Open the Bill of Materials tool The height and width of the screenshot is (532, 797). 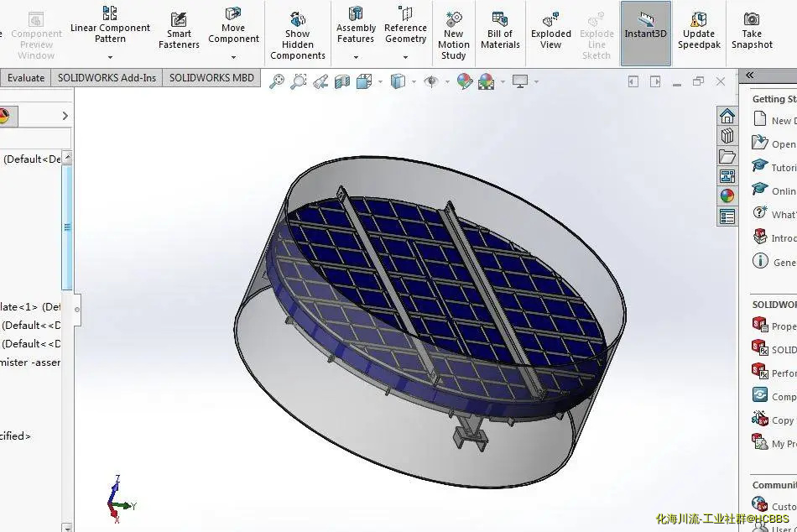pyautogui.click(x=500, y=31)
